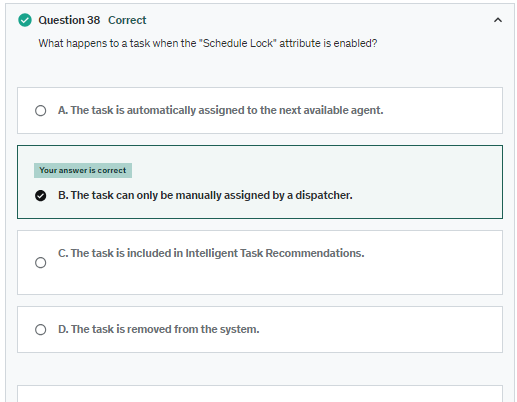This screenshot has height=402, width=517.
Task: Choose answer text 'The task is removed from the system'
Action: coord(165,329)
